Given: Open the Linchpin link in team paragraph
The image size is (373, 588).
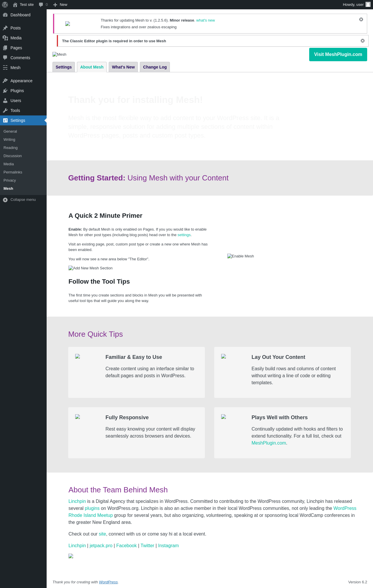Looking at the screenshot, I should coord(77,501).
